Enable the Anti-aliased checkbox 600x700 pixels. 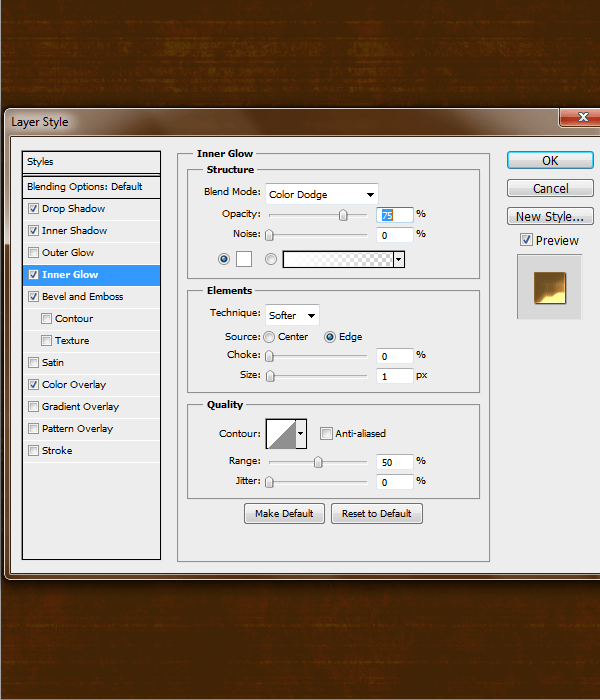(326, 433)
